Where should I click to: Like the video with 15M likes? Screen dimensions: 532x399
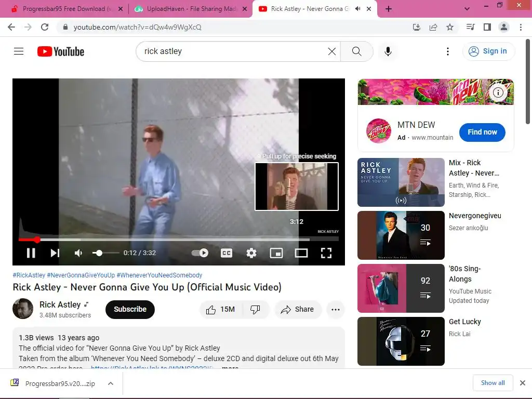220,309
